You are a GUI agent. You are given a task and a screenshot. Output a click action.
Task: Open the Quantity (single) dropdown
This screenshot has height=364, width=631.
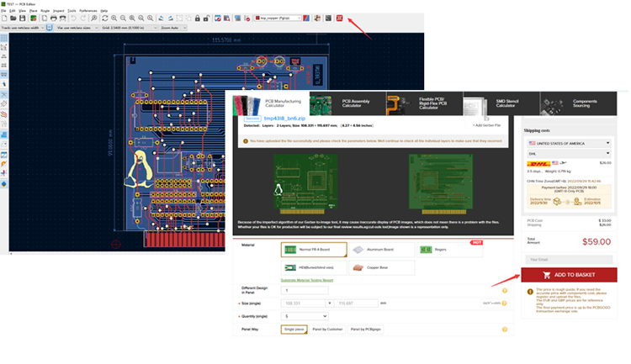pyautogui.click(x=305, y=316)
